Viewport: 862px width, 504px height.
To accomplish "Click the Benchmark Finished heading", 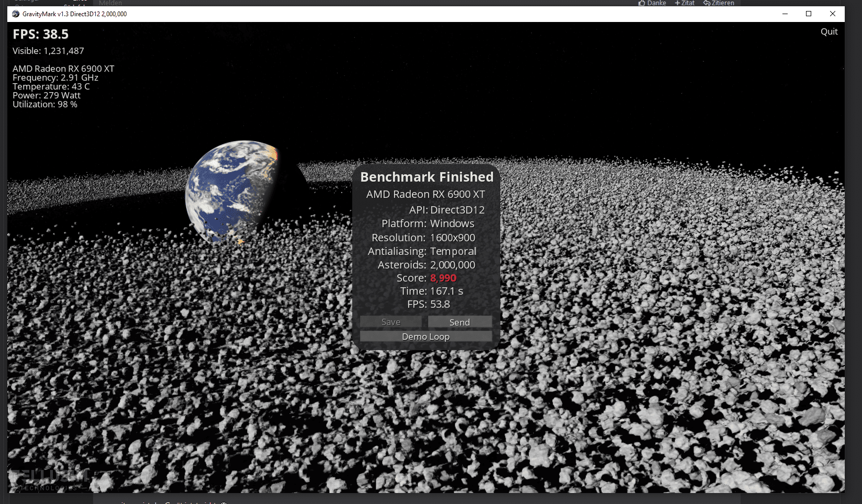I will tap(427, 177).
